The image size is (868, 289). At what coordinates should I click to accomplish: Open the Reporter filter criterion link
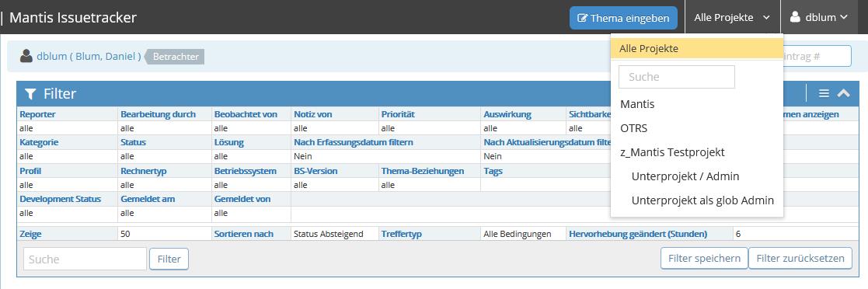click(x=37, y=114)
